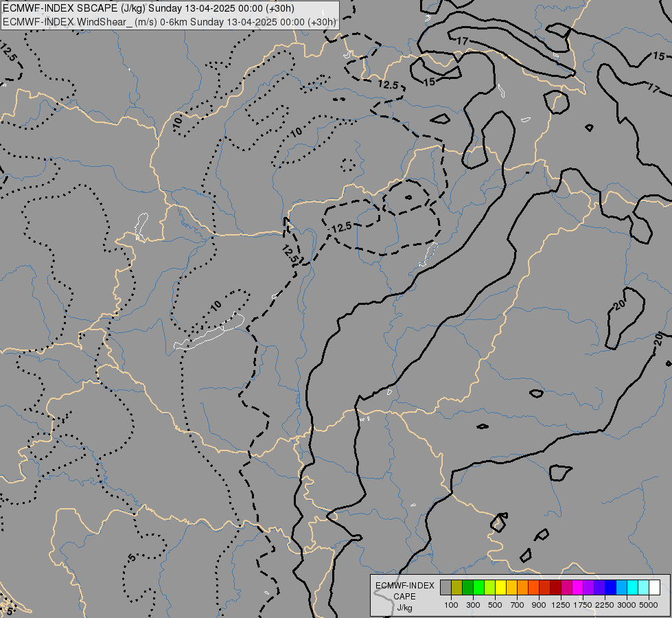The height and width of the screenshot is (618, 672).
Task: Choose the cyan legend swatch
Action: (633, 587)
